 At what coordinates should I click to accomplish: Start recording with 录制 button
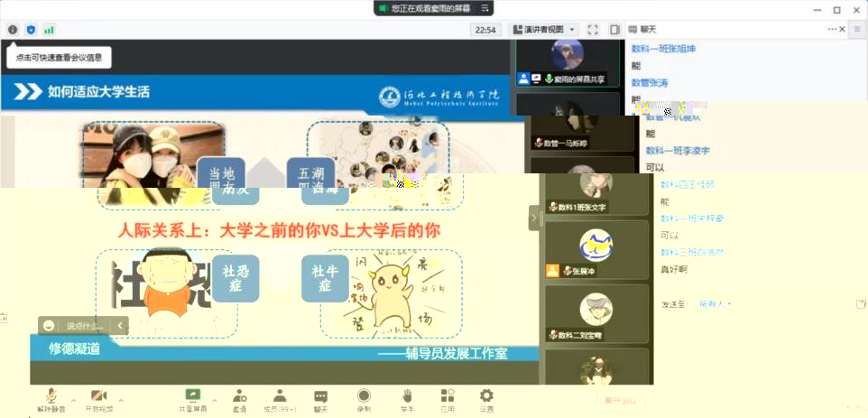click(364, 400)
